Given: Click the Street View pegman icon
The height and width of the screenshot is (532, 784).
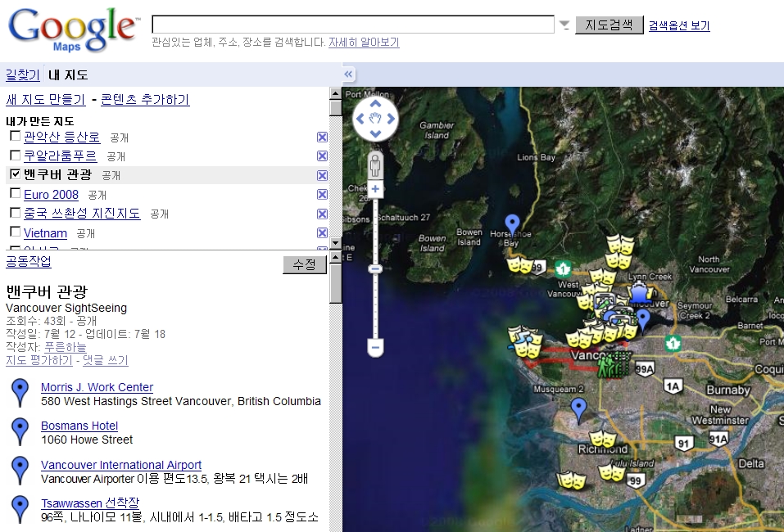Looking at the screenshot, I should tap(375, 165).
